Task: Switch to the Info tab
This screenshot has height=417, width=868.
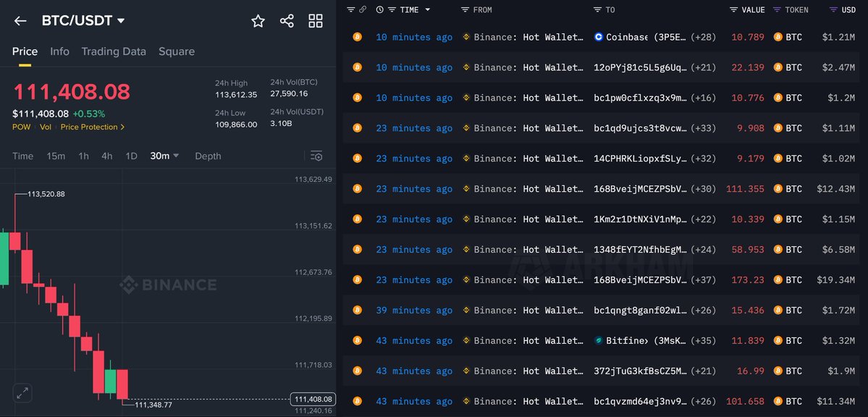Action: click(60, 51)
